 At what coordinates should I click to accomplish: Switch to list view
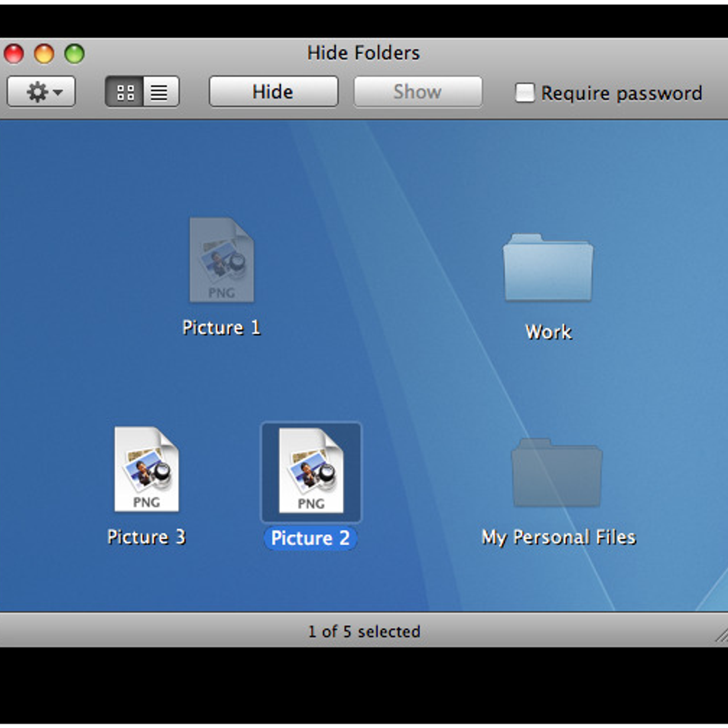161,92
